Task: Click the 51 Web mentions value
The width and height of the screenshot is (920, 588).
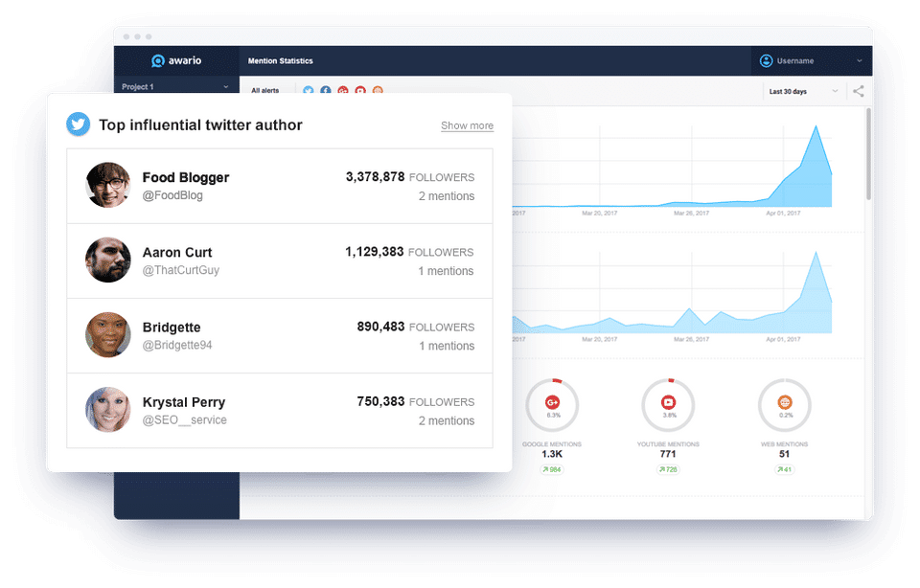Action: pyautogui.click(x=785, y=454)
